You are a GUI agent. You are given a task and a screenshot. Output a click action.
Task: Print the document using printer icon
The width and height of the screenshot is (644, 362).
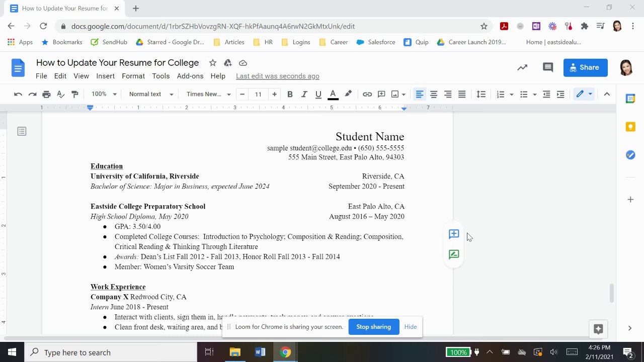pyautogui.click(x=46, y=94)
